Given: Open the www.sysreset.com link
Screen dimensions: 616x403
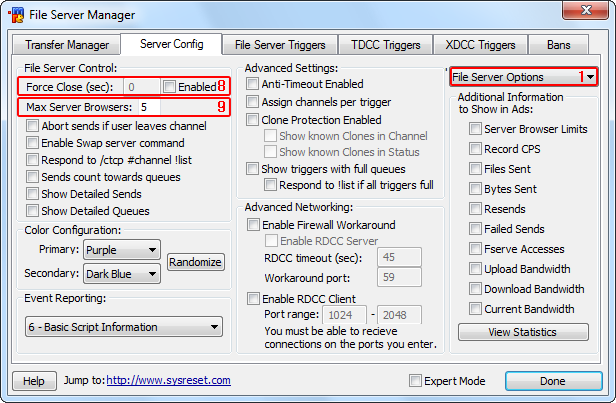Looking at the screenshot, I should point(169,380).
